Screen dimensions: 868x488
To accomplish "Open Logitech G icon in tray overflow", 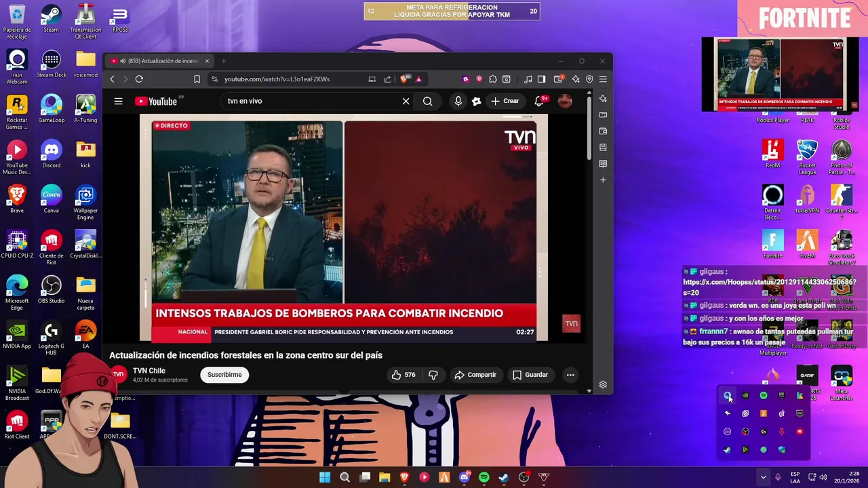I will point(764,432).
